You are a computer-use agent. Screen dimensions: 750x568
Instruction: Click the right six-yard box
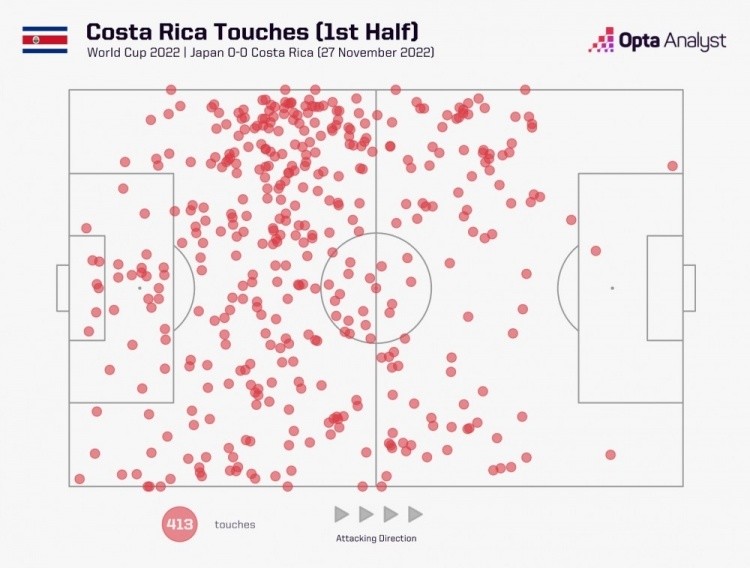tap(665, 288)
